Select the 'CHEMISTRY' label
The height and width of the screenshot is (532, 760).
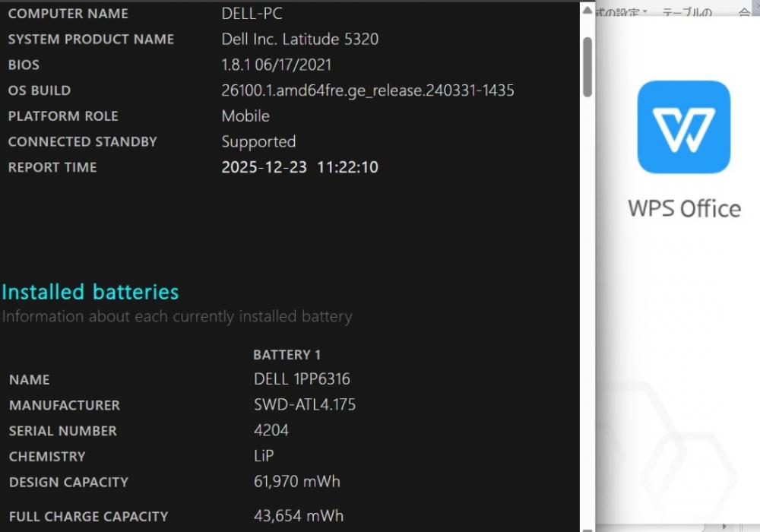[47, 457]
